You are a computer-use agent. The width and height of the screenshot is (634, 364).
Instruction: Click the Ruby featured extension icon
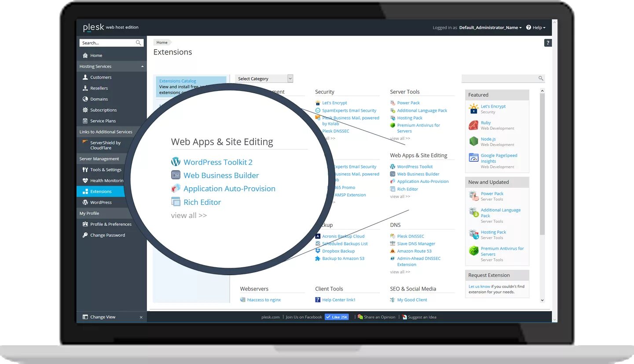pyautogui.click(x=473, y=125)
